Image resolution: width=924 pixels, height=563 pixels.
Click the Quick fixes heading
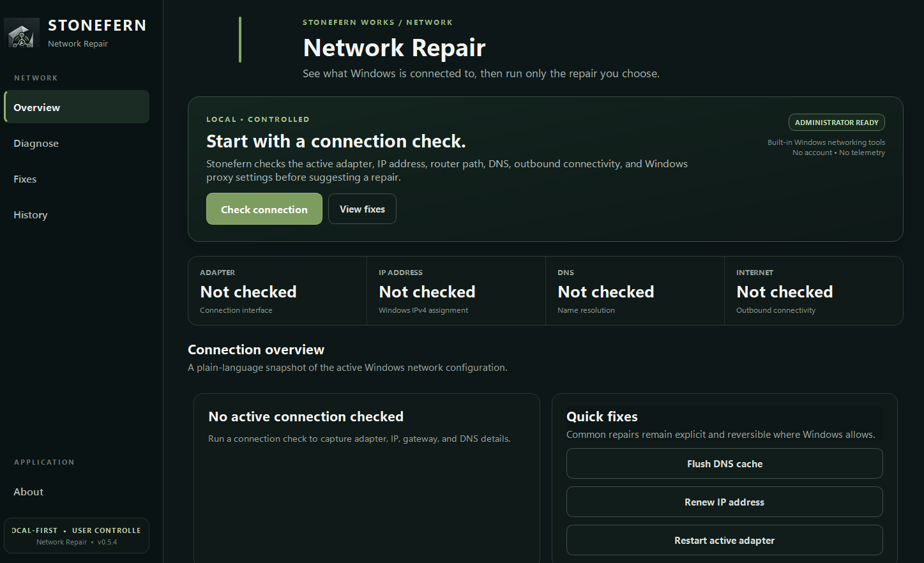602,417
